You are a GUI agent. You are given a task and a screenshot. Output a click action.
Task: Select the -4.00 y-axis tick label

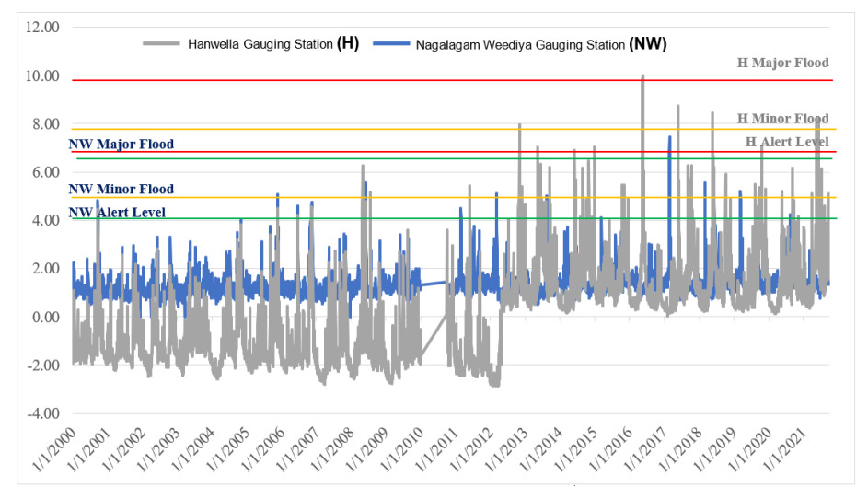(42, 414)
